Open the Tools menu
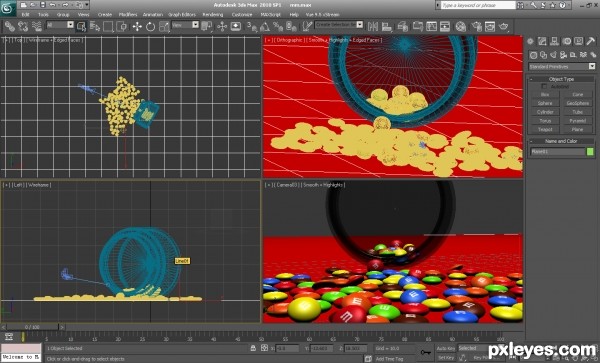The image size is (600, 363). [x=43, y=15]
